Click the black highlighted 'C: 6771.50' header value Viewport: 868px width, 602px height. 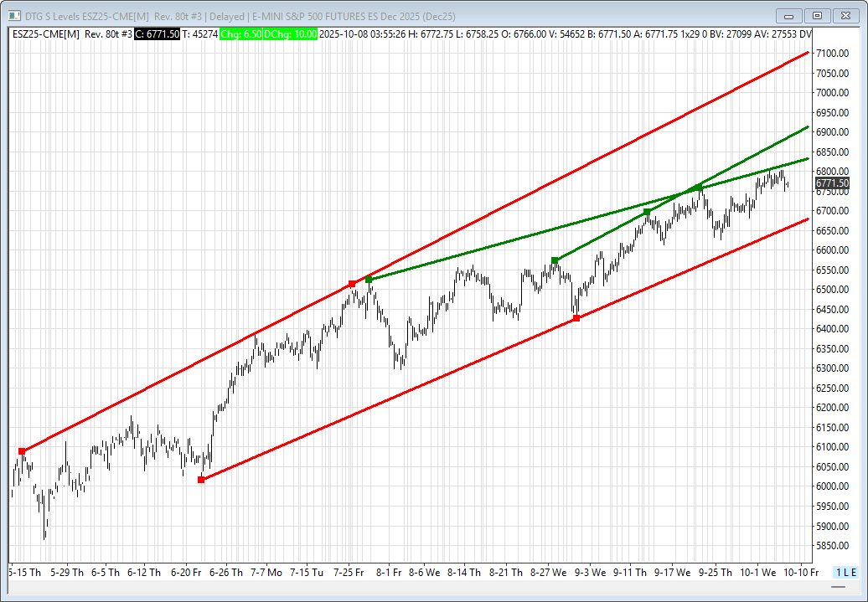click(x=158, y=33)
